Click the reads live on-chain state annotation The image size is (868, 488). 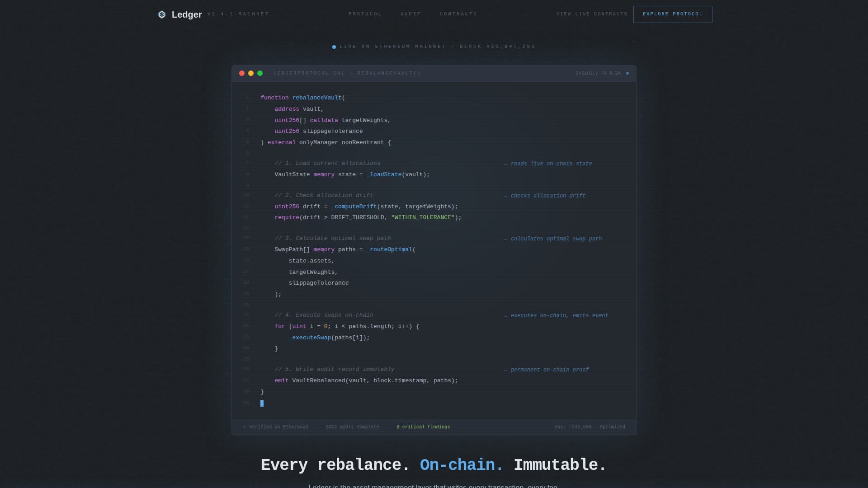coord(548,164)
